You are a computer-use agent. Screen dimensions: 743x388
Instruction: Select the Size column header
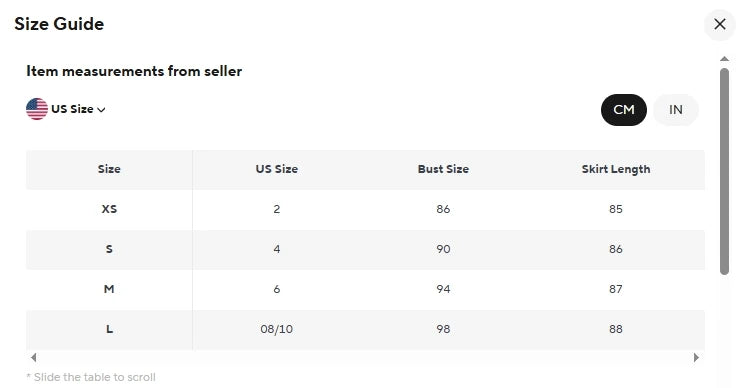109,169
